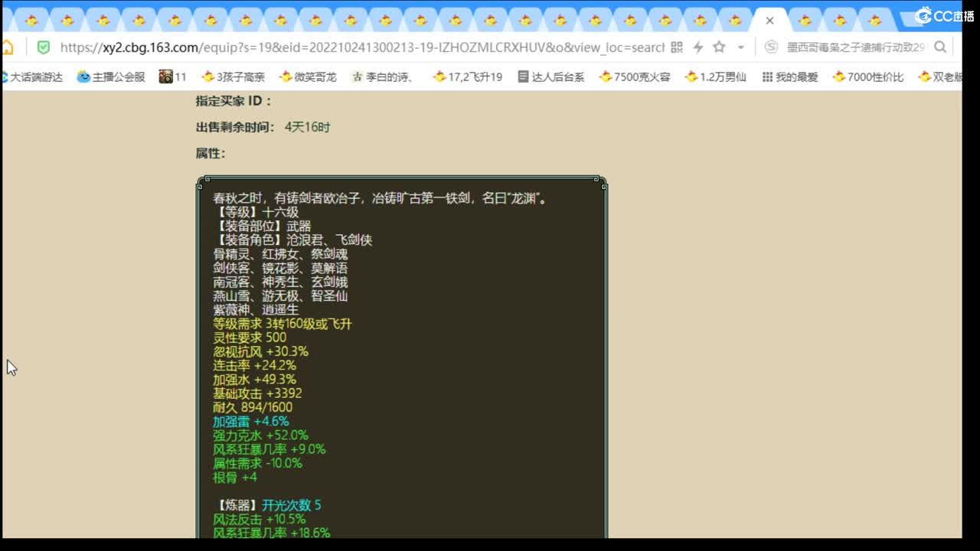The width and height of the screenshot is (980, 551).
Task: Open the 达人后台系 bookmark
Action: point(551,77)
